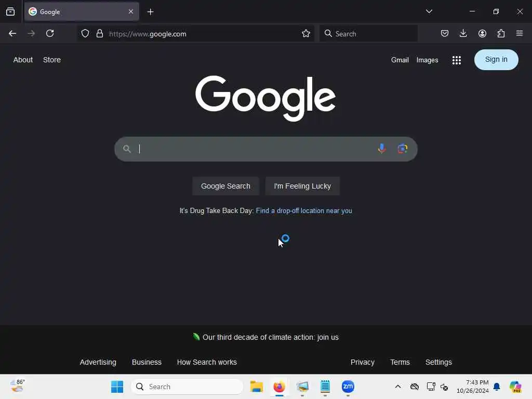This screenshot has height=399, width=532.
Task: Focus the Firefox toolbar Search box
Action: [x=368, y=34]
